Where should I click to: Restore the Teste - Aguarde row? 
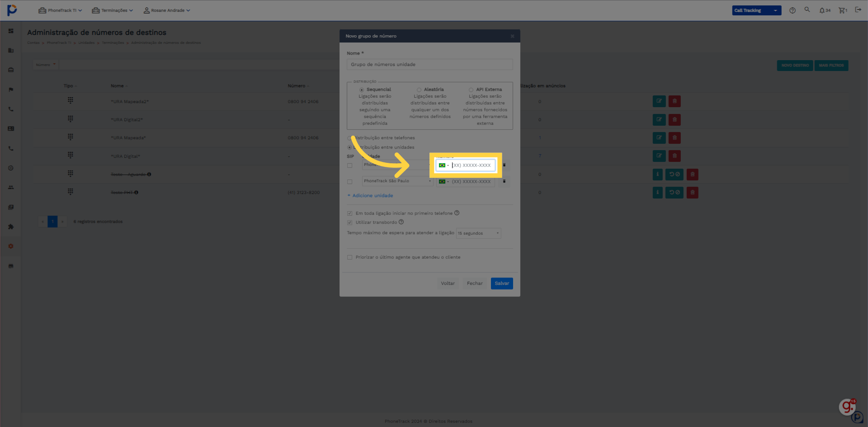pyautogui.click(x=674, y=174)
